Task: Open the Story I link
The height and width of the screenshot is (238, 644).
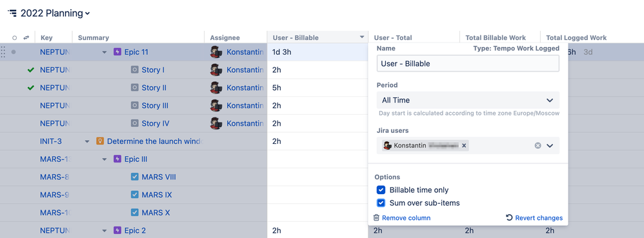Action: [x=153, y=70]
